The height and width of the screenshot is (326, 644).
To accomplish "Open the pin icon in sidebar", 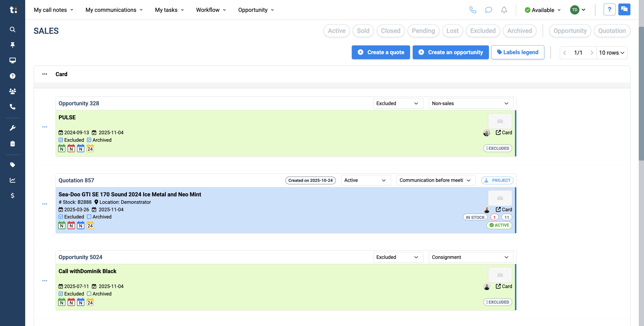I will coord(12,45).
